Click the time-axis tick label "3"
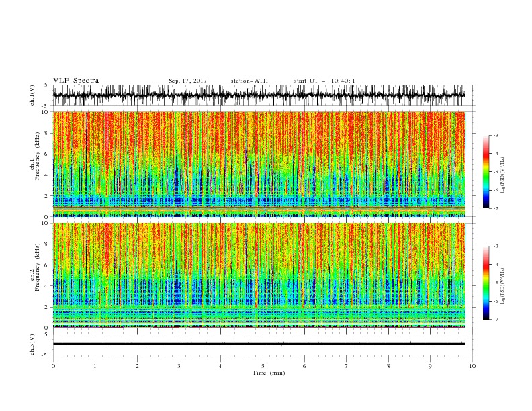Screen dimensions: 532x411 179,366
